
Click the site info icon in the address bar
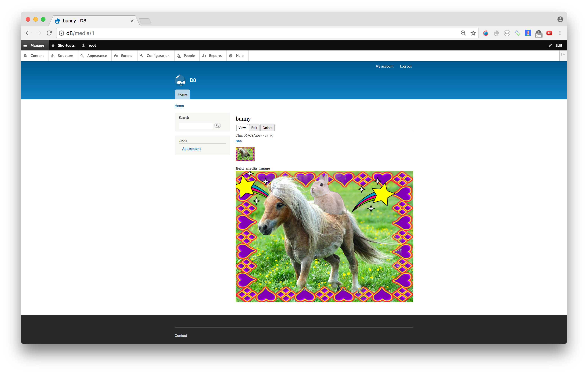(x=62, y=33)
